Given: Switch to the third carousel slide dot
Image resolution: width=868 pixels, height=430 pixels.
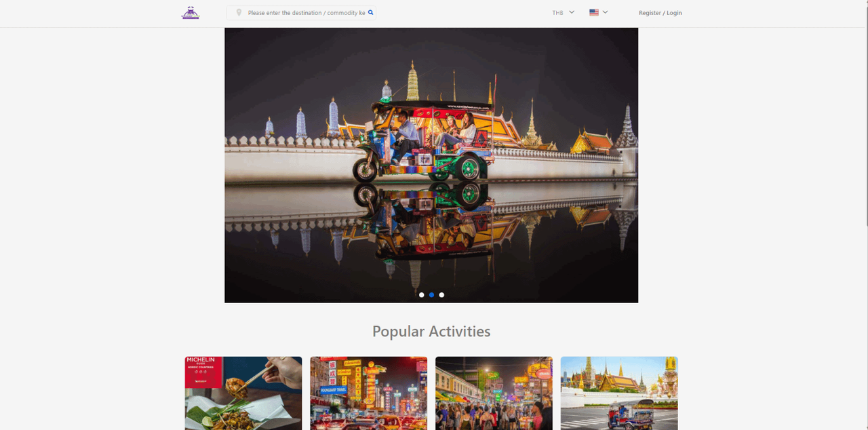Looking at the screenshot, I should click(441, 295).
